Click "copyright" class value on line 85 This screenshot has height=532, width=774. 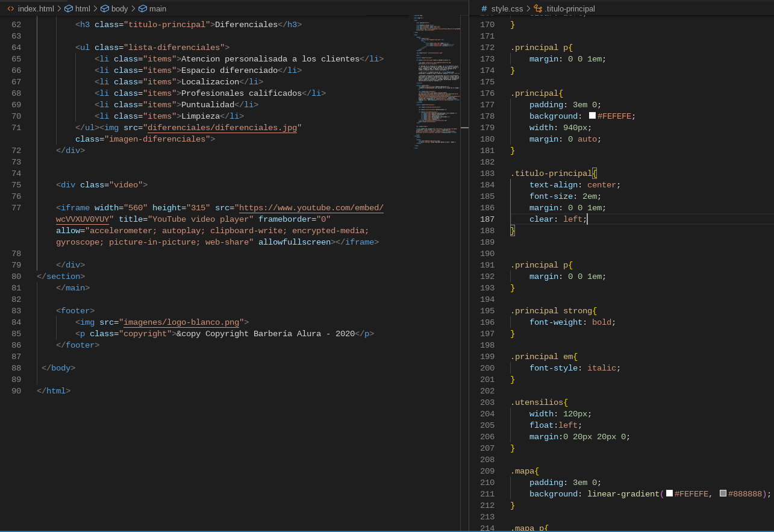pyautogui.click(x=145, y=334)
